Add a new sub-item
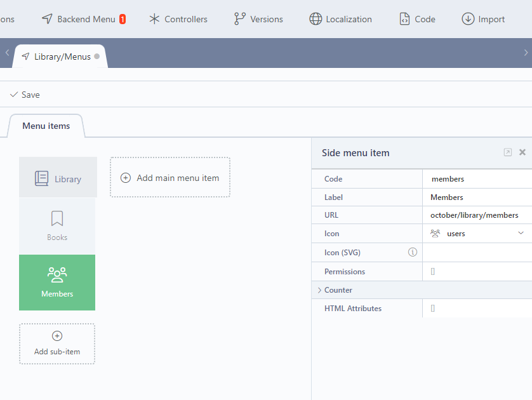 coord(57,343)
